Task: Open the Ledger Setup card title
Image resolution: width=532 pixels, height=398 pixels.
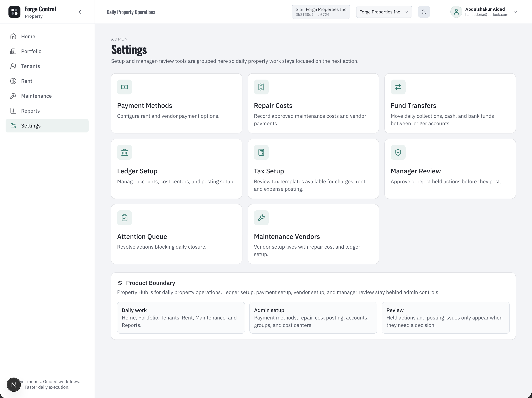Action: pyautogui.click(x=137, y=171)
